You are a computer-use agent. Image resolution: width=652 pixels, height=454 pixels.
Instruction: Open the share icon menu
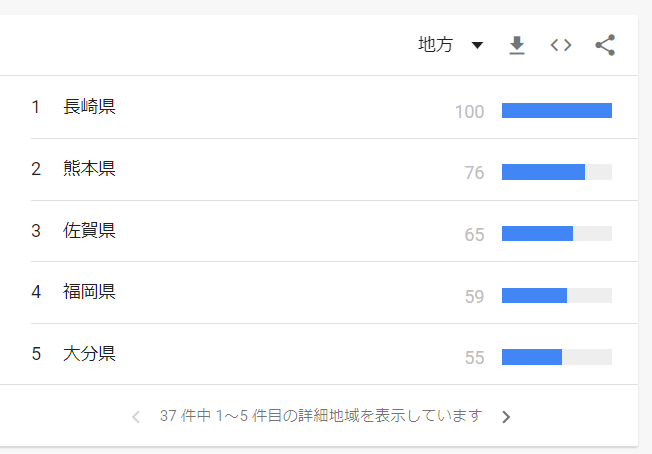coord(605,45)
